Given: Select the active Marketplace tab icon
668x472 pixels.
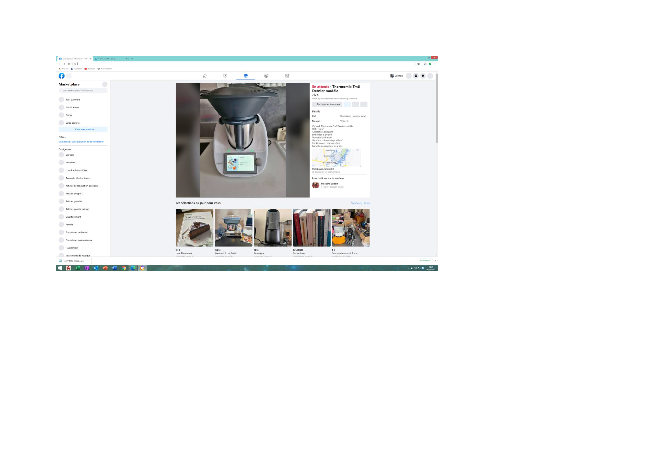Looking at the screenshot, I should 246,76.
